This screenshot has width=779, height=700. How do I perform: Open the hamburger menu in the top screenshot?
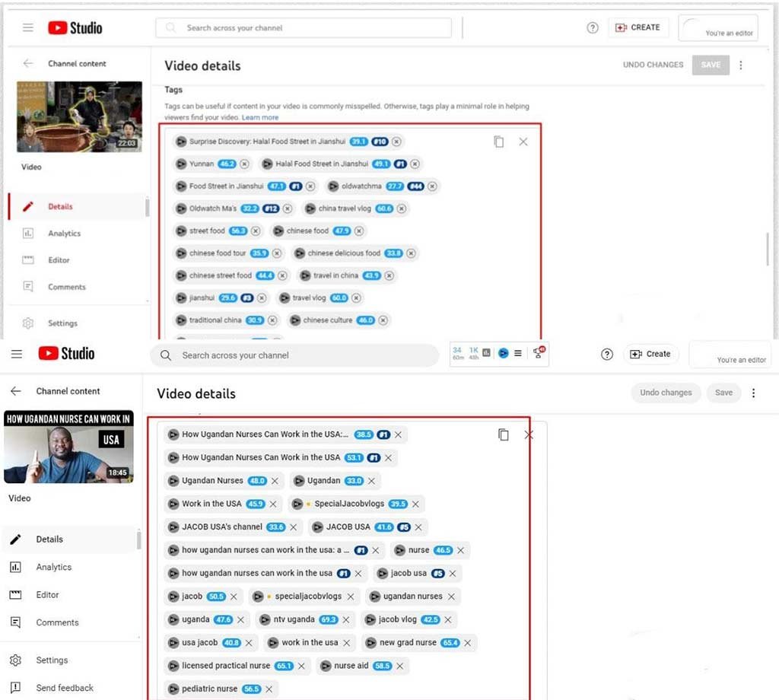point(28,28)
